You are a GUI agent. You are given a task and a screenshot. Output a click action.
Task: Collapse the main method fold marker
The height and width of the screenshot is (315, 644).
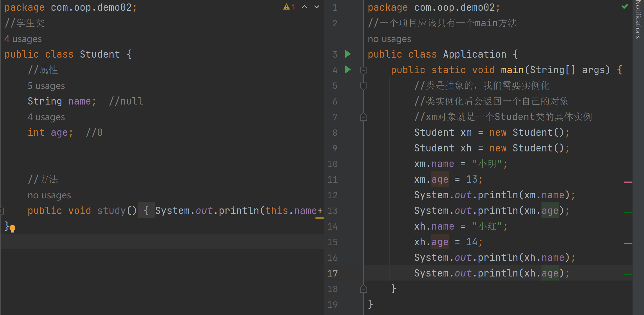[364, 70]
